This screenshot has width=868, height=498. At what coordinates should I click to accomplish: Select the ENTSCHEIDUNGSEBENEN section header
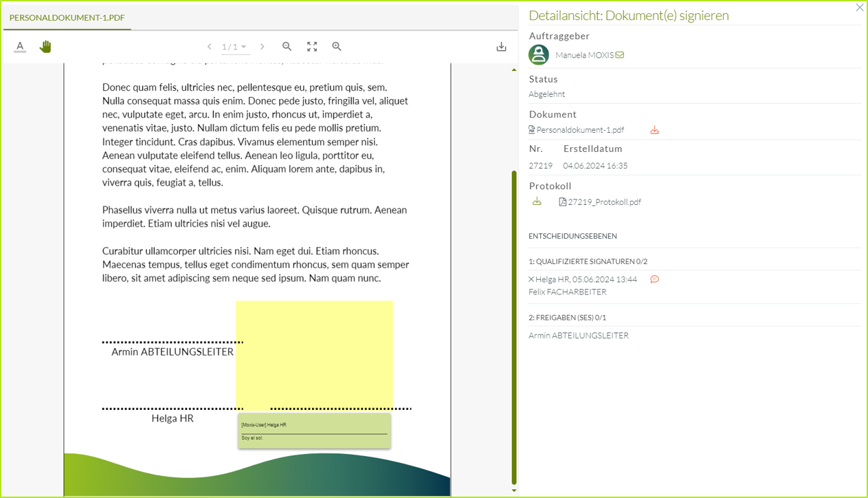[573, 235]
